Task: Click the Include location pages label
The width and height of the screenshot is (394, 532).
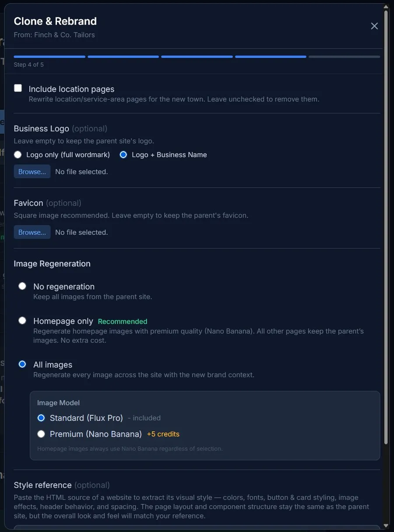Action: pos(71,89)
